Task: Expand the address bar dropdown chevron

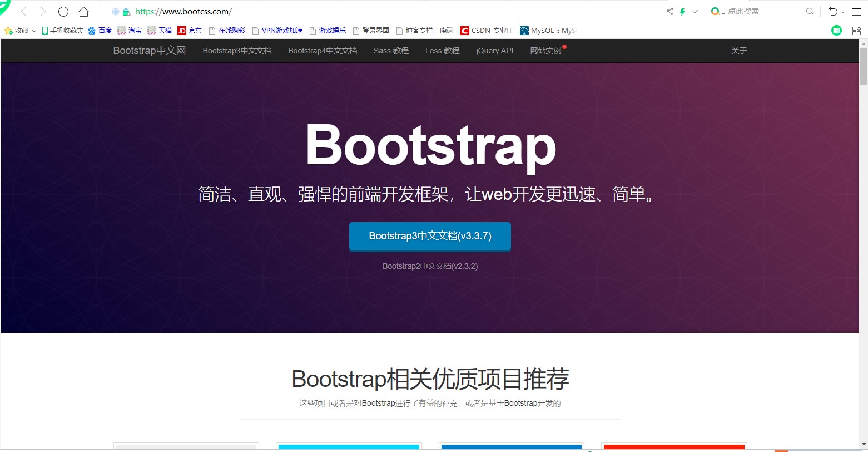Action: (x=695, y=11)
